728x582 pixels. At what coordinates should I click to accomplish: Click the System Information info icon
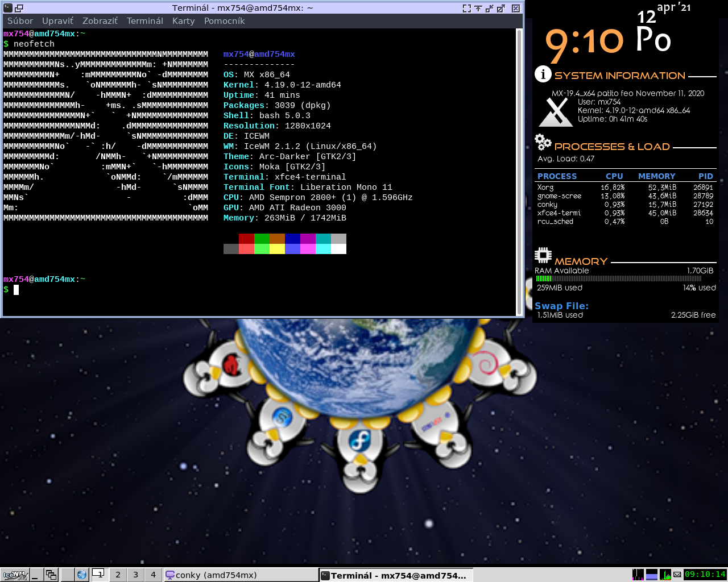click(543, 74)
